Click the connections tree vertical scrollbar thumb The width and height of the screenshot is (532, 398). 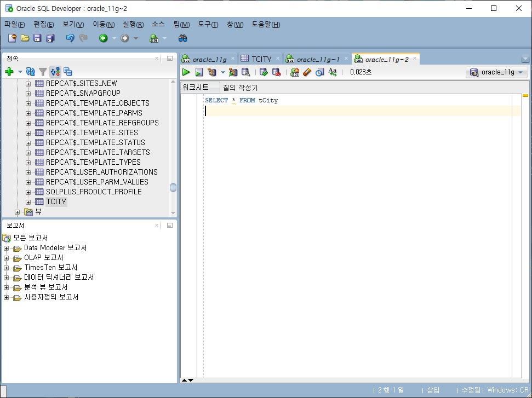[173, 187]
